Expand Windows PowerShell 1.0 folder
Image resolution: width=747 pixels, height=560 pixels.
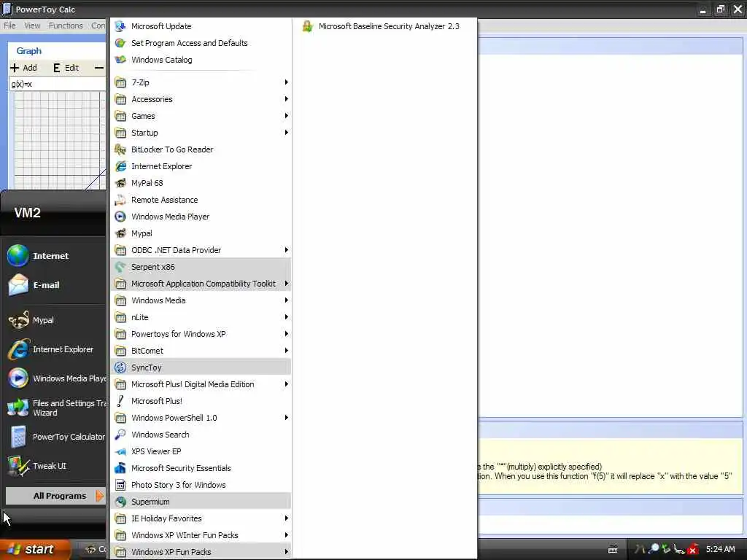(201, 418)
